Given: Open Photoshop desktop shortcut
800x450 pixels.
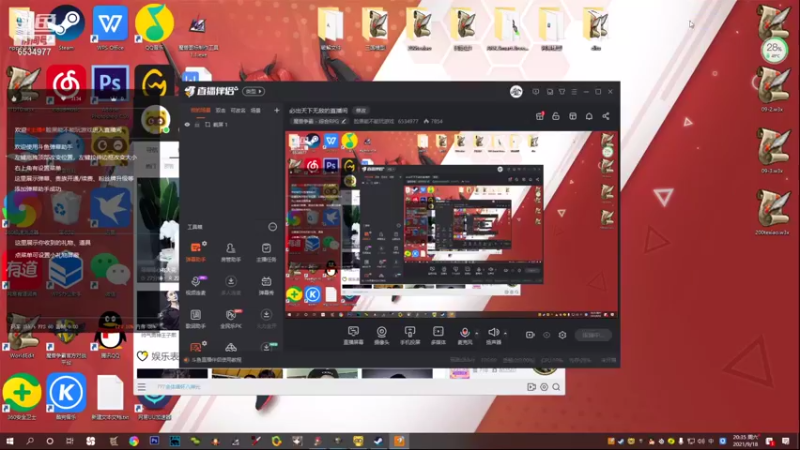Looking at the screenshot, I should [110, 87].
